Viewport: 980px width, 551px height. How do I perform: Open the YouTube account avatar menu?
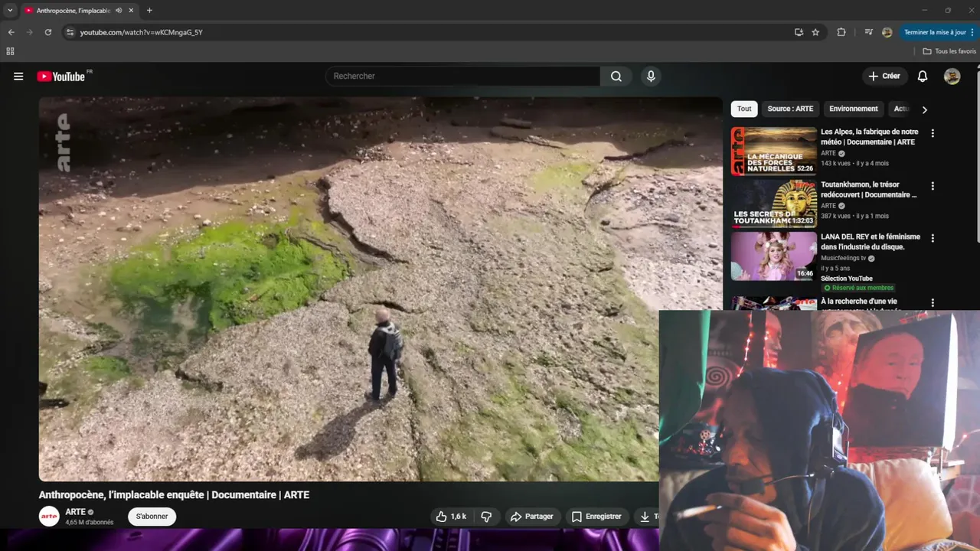click(x=952, y=77)
